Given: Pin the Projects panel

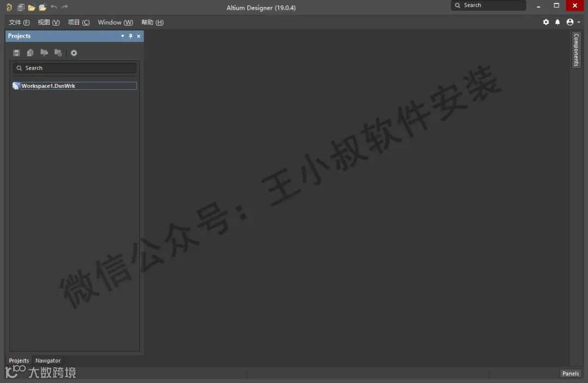Looking at the screenshot, I should pyautogui.click(x=131, y=36).
